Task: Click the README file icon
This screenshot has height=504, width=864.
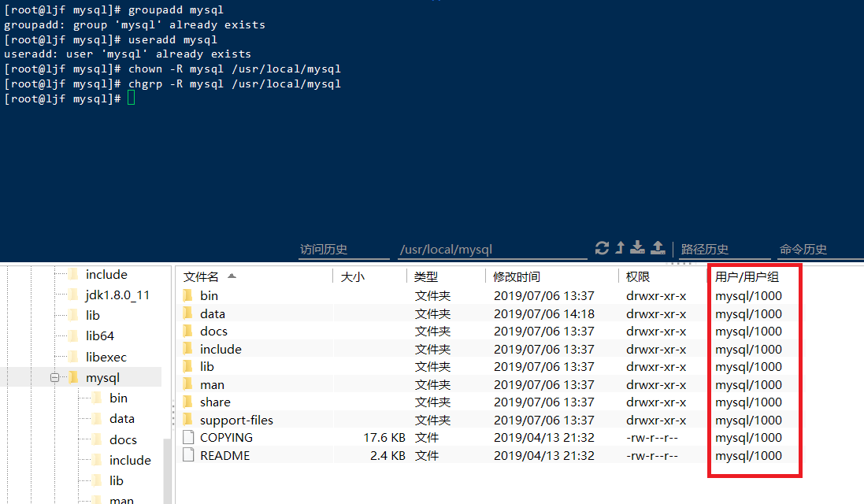Action: (188, 455)
